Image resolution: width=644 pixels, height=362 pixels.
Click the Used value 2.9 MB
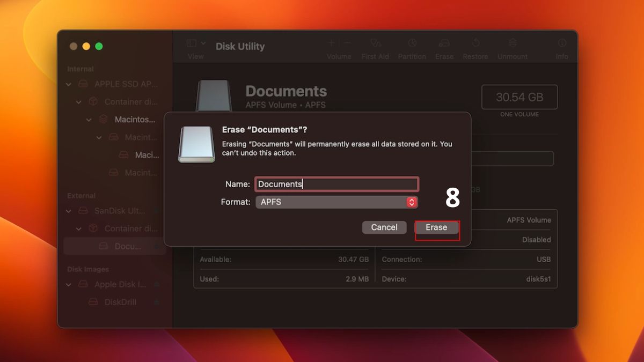coord(356,279)
